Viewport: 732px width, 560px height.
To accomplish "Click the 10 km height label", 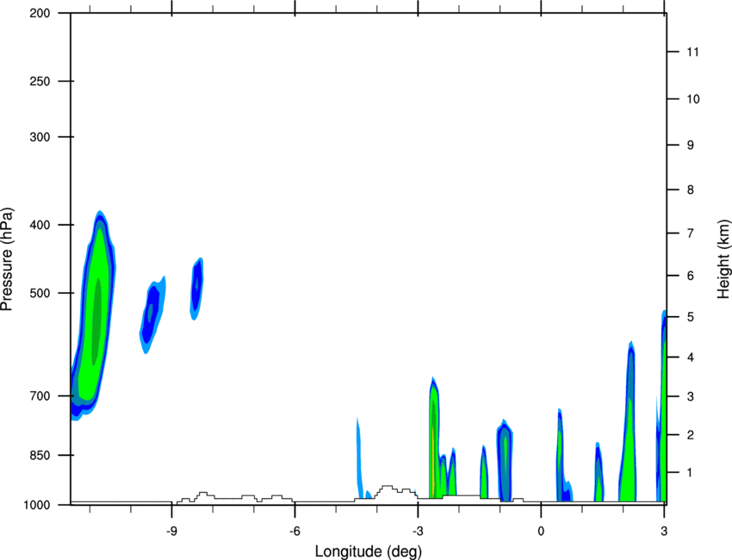I will coord(693,99).
